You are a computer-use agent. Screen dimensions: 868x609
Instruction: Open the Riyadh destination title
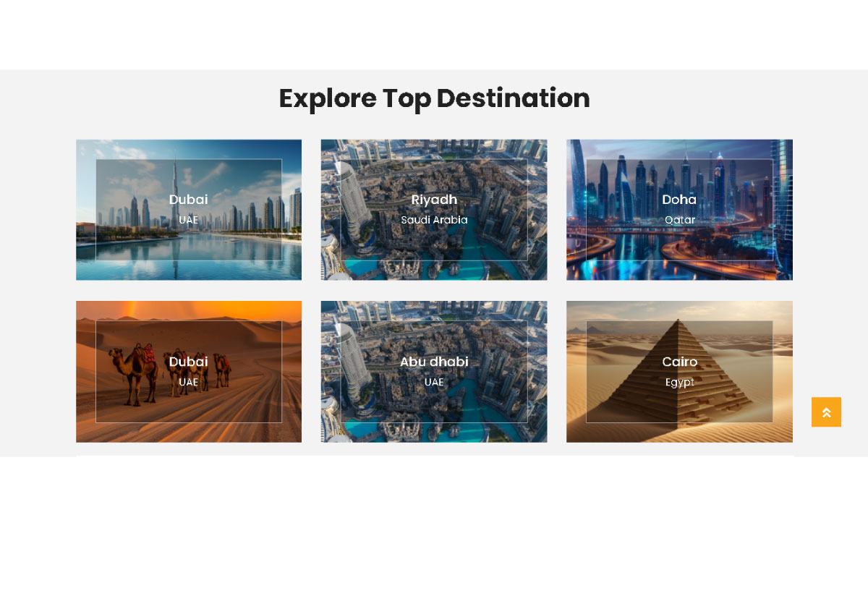pos(434,200)
